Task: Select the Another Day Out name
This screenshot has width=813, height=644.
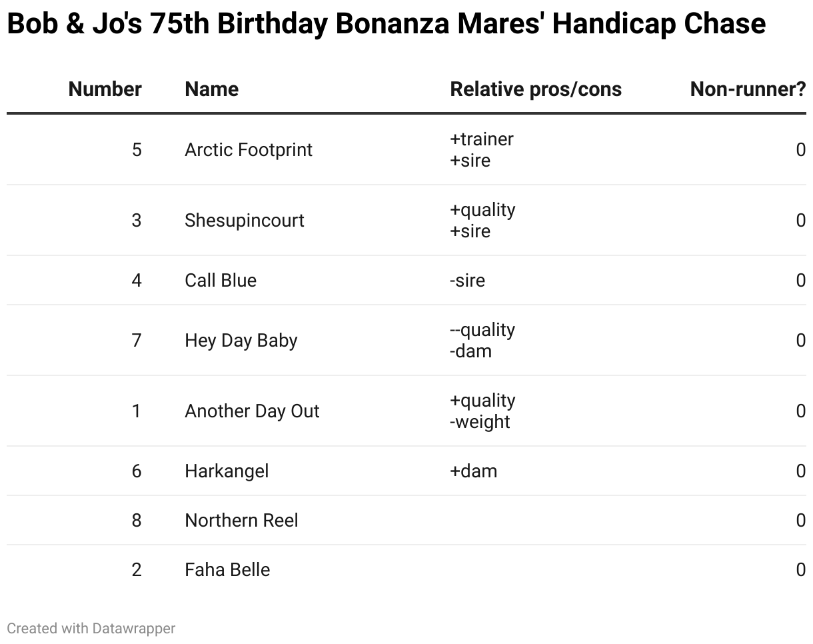Action: (x=252, y=411)
